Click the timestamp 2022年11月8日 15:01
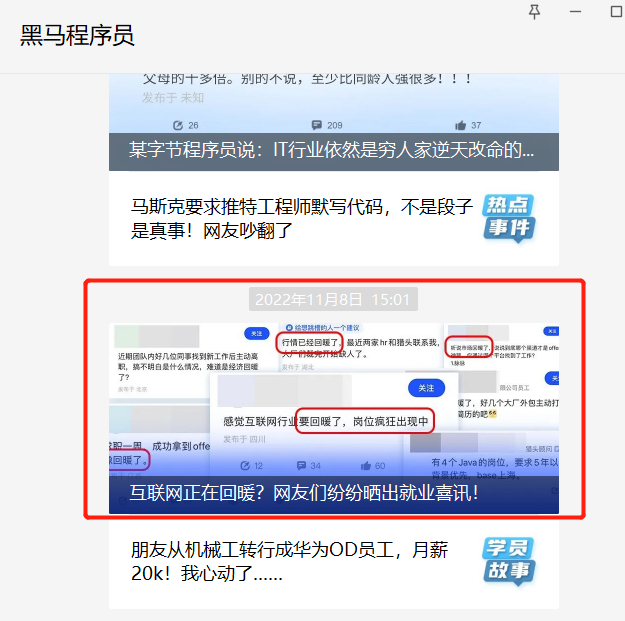 pyautogui.click(x=333, y=299)
